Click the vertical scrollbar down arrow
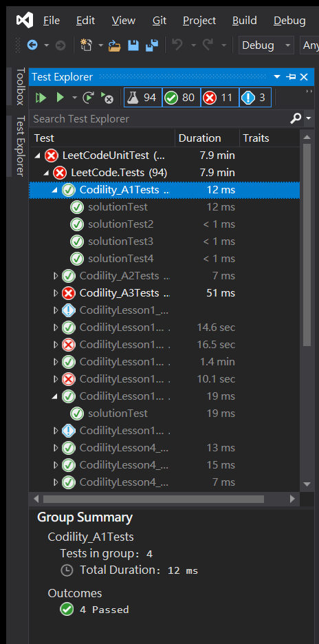Image resolution: width=319 pixels, height=644 pixels. pyautogui.click(x=307, y=484)
